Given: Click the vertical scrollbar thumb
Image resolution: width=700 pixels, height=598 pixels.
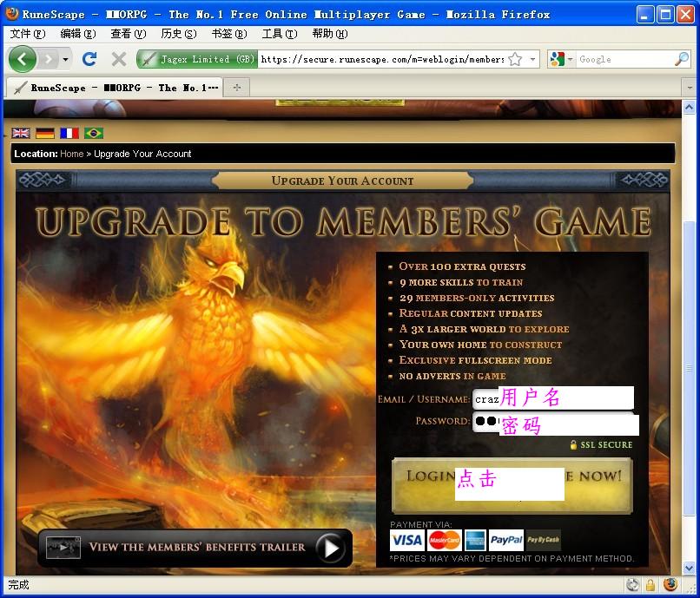Looking at the screenshot, I should point(689,369).
